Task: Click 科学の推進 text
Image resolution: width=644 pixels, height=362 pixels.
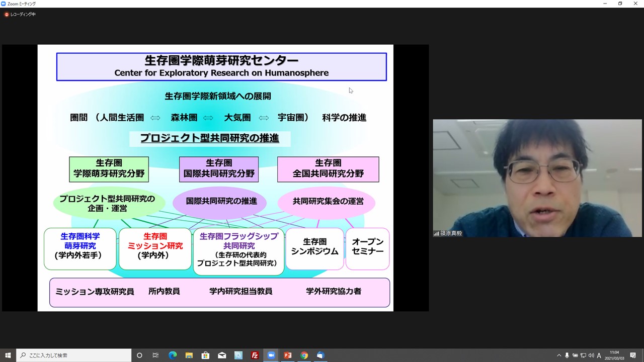Action: coord(344,118)
